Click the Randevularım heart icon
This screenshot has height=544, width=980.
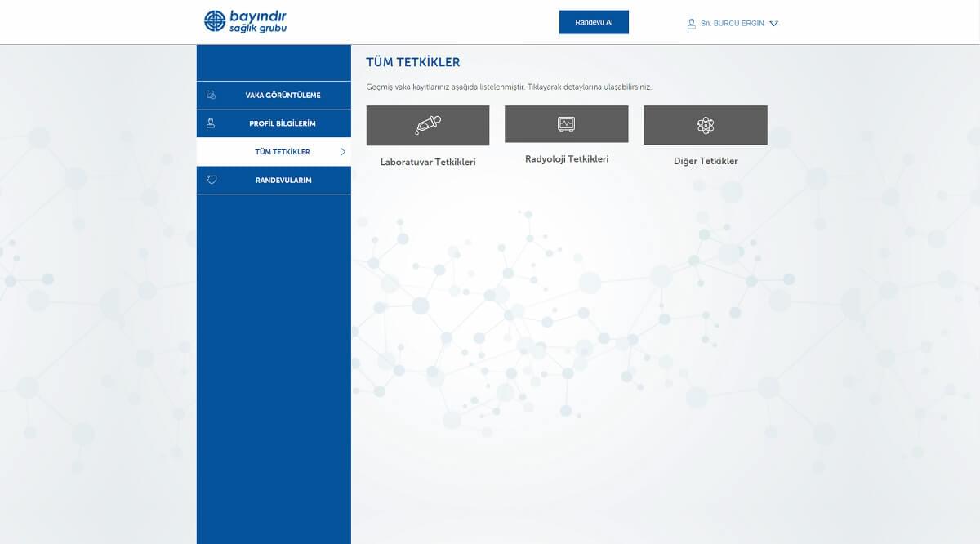(212, 180)
